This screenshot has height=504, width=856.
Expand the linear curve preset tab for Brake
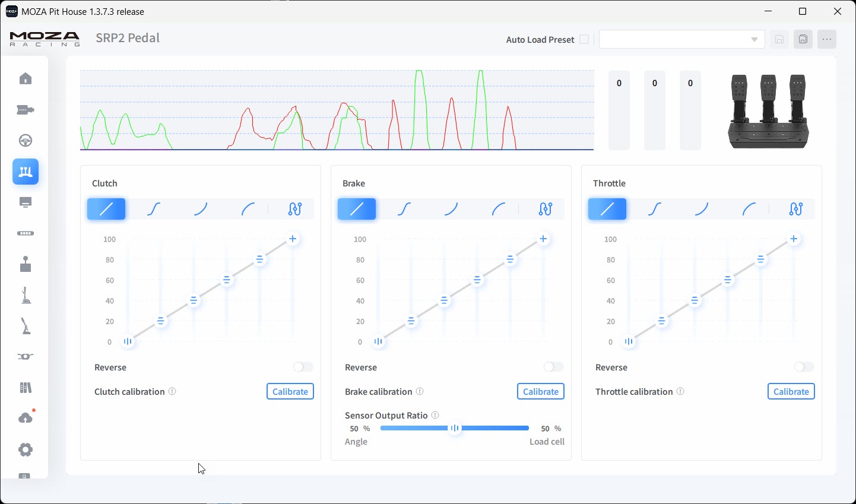[357, 209]
